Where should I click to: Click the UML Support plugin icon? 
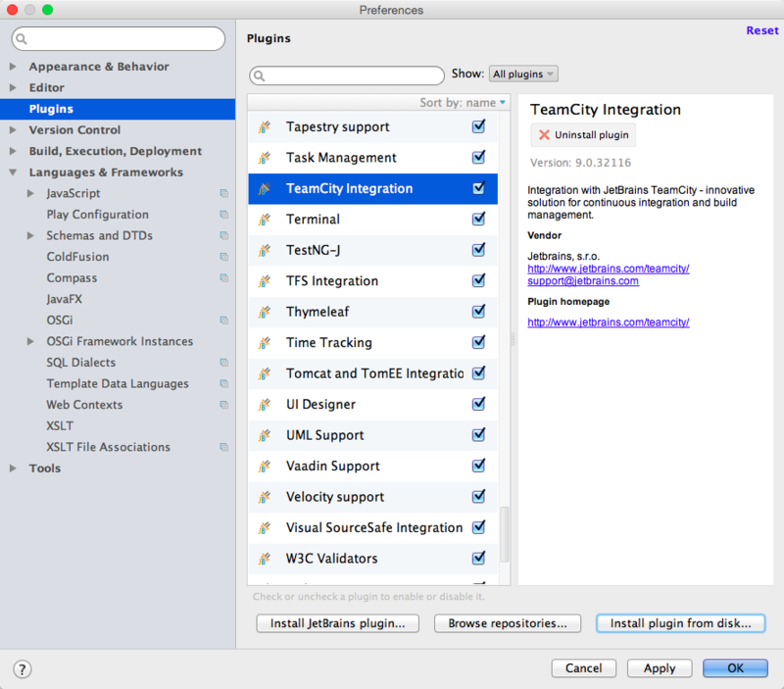click(264, 435)
